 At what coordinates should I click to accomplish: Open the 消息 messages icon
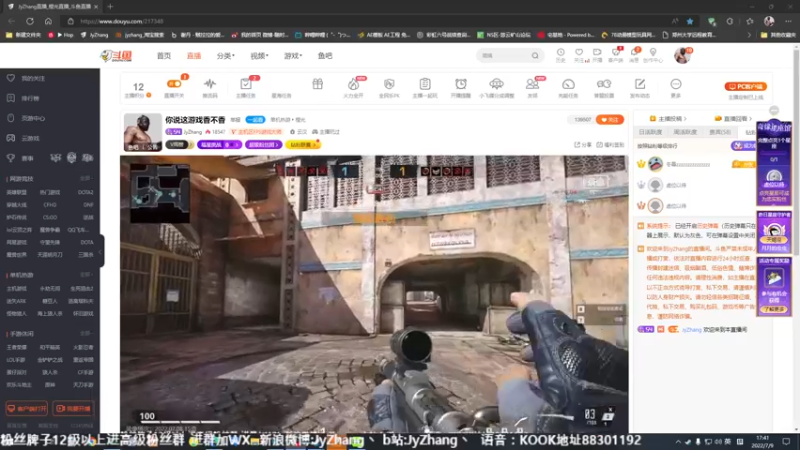click(x=634, y=55)
